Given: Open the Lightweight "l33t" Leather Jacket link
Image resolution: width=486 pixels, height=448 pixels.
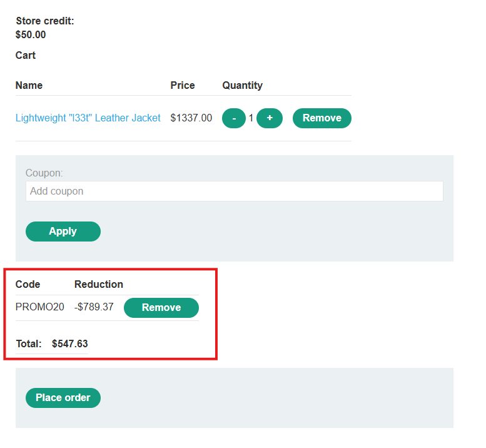Looking at the screenshot, I should click(88, 118).
